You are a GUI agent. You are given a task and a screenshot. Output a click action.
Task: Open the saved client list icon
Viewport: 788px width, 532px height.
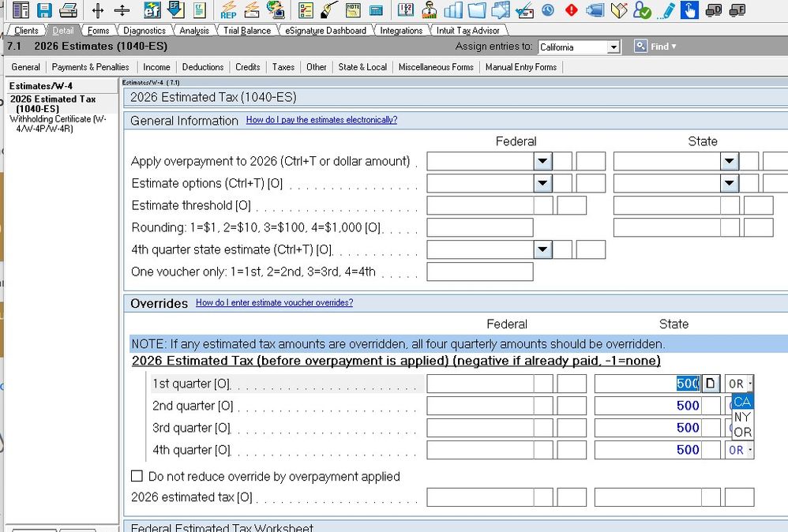[x=21, y=9]
